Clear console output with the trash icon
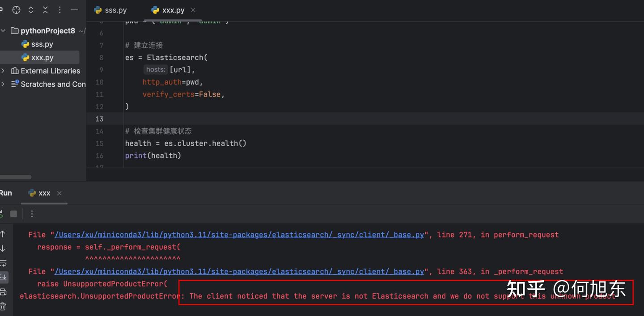644x316 pixels. tap(3, 307)
